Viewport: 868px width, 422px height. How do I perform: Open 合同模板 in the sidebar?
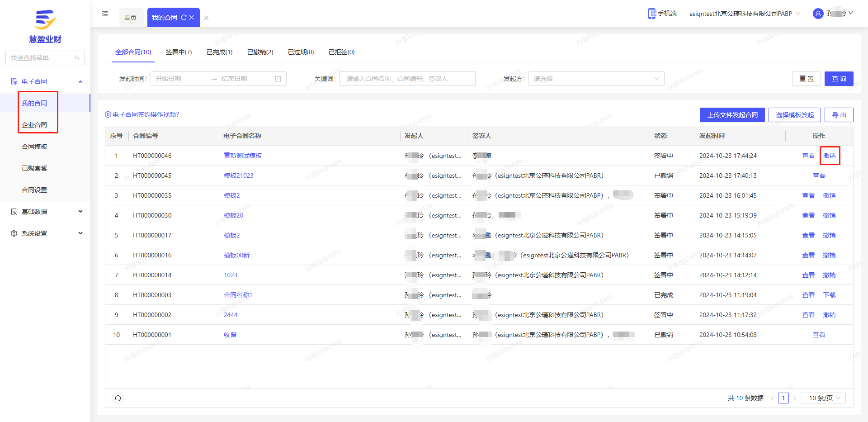coord(34,147)
